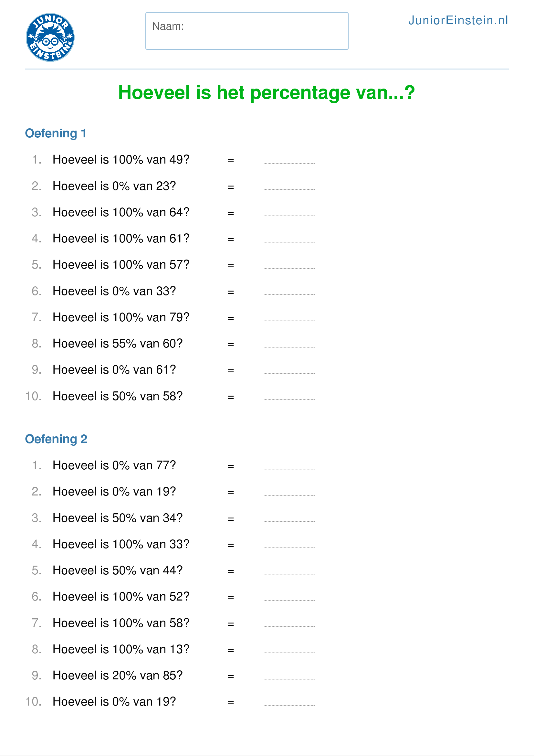Click answer line for 50% van 58

click(289, 399)
